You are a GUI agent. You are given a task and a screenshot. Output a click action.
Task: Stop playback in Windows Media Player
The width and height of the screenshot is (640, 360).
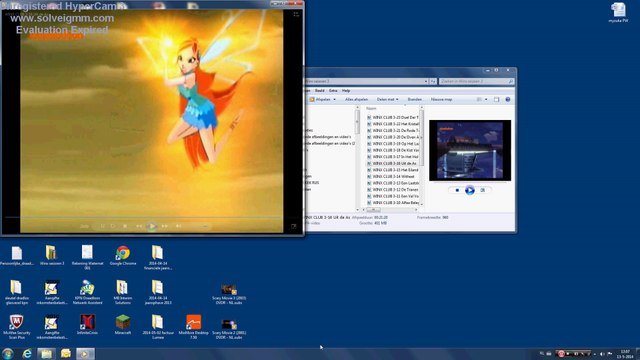125,226
